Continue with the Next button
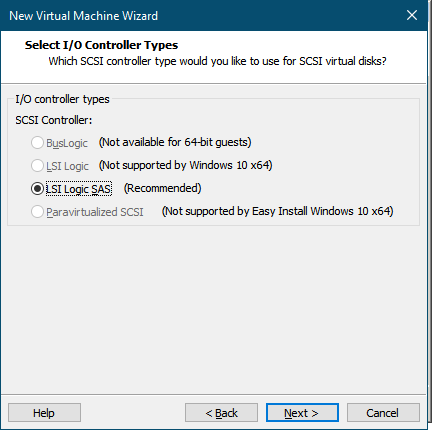 302,413
